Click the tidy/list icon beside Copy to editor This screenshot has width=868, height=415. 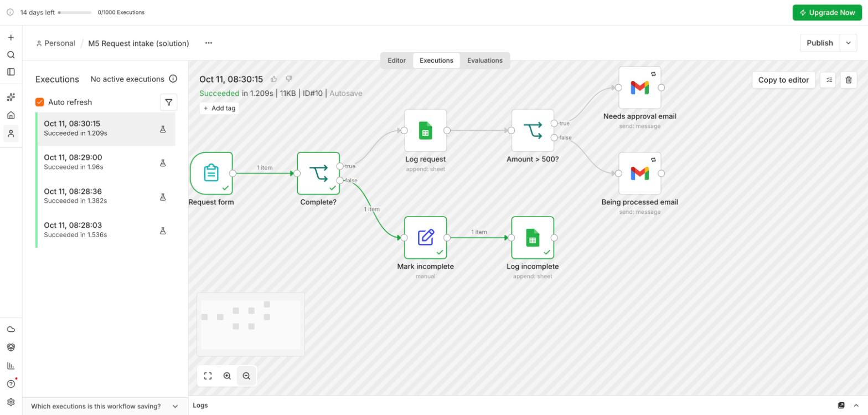pos(829,80)
